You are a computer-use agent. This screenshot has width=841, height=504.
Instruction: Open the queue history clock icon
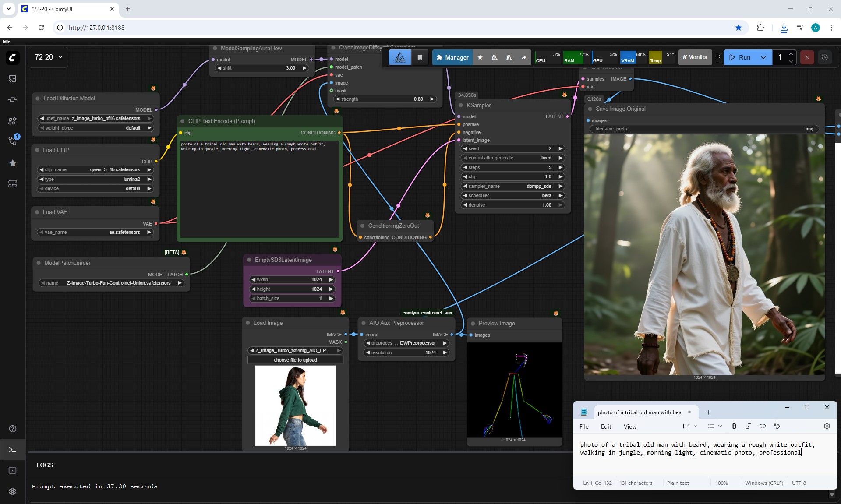824,57
